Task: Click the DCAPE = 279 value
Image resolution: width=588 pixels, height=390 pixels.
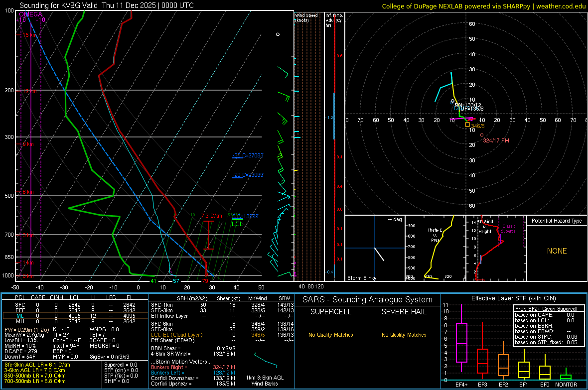Action: (x=20, y=351)
